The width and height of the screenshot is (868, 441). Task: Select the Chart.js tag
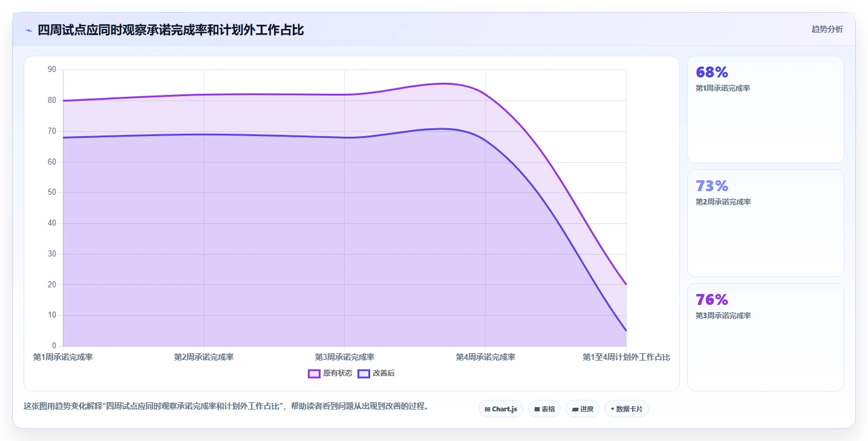click(501, 409)
